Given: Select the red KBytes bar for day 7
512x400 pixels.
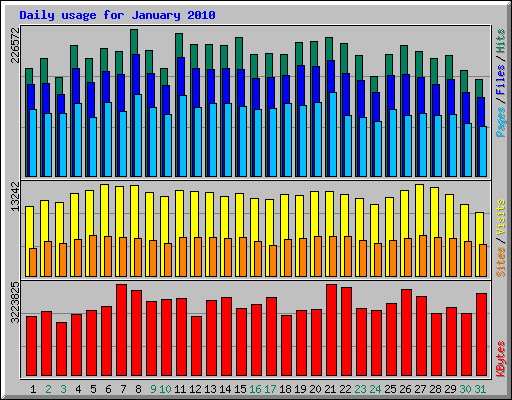Looking at the screenshot, I should point(122,330).
